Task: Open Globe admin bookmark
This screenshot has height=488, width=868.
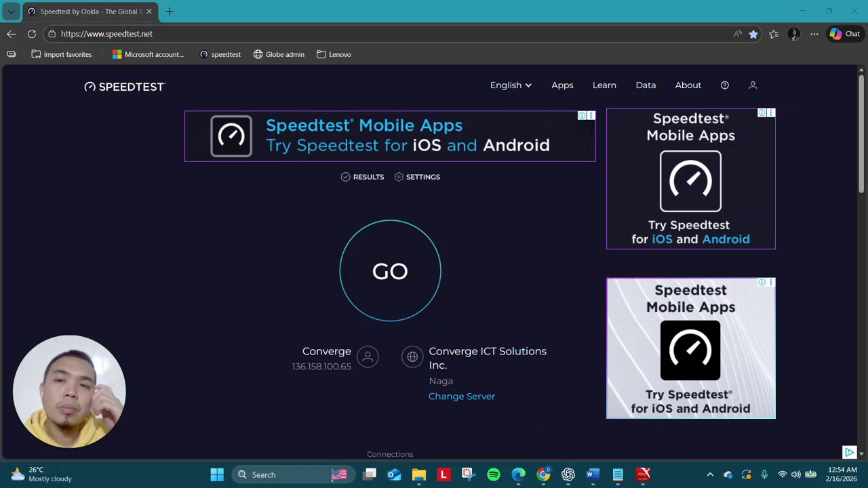Action: (x=279, y=54)
